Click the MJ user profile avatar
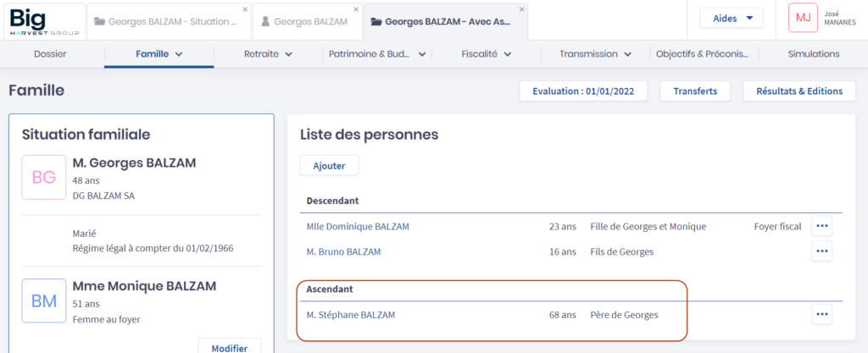Image resolution: width=868 pixels, height=353 pixels. click(803, 18)
